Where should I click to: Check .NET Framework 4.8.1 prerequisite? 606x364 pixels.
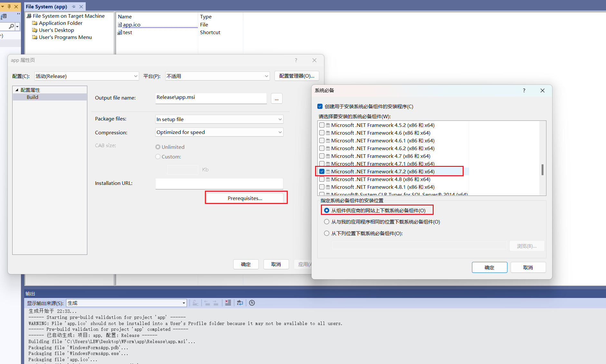point(322,187)
